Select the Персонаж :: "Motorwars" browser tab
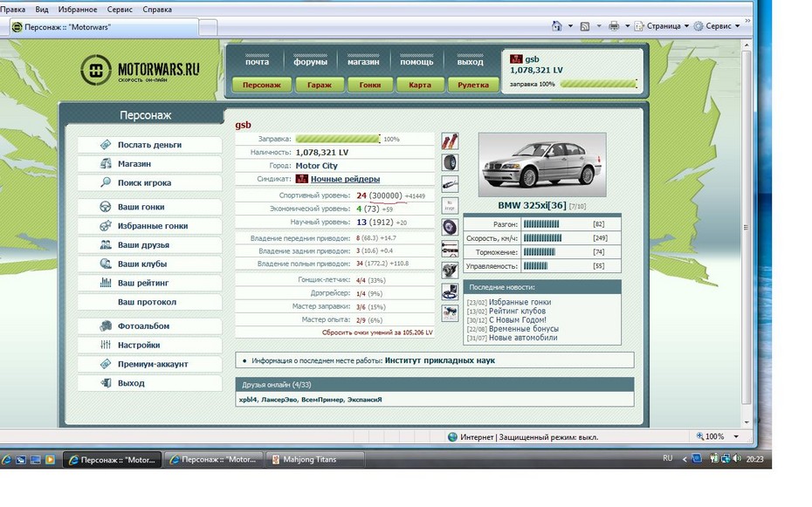Image resolution: width=812 pixels, height=507 pixels. [x=104, y=27]
